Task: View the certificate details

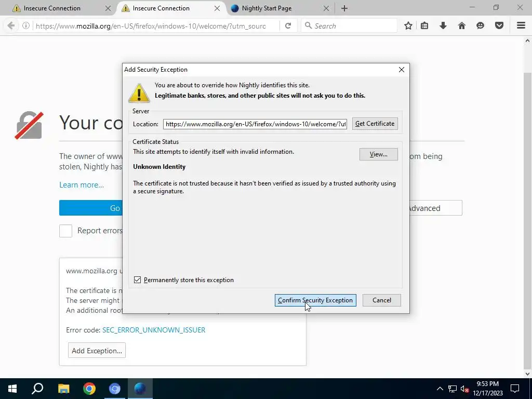Action: [379, 154]
